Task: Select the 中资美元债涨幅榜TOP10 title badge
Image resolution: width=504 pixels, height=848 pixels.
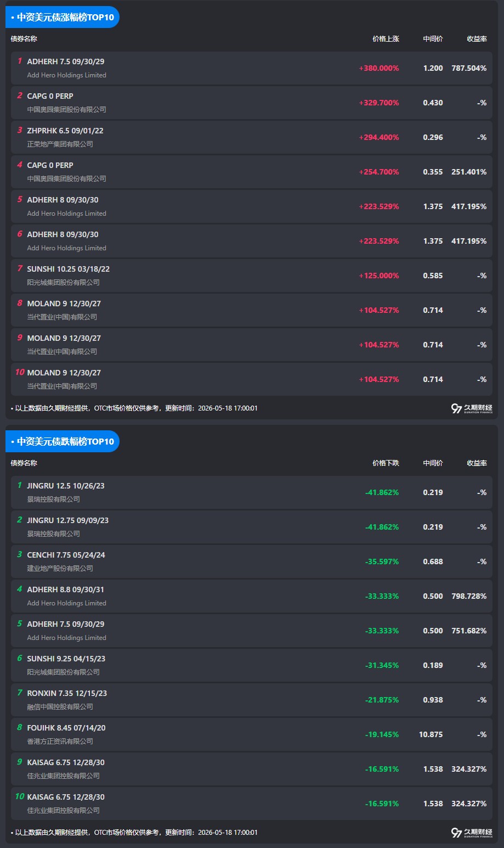Action: point(63,17)
